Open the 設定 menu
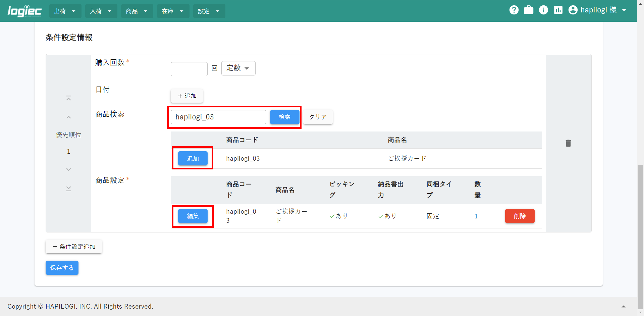Image resolution: width=644 pixels, height=316 pixels. (x=209, y=11)
